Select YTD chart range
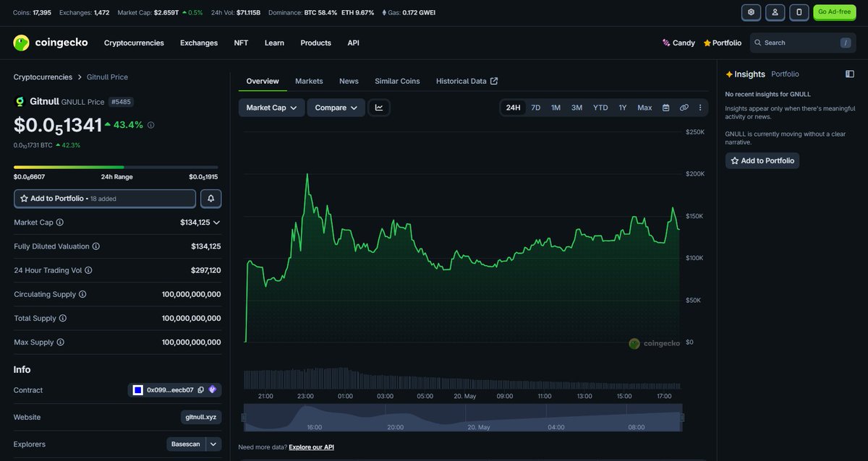This screenshot has height=461, width=868. point(600,108)
